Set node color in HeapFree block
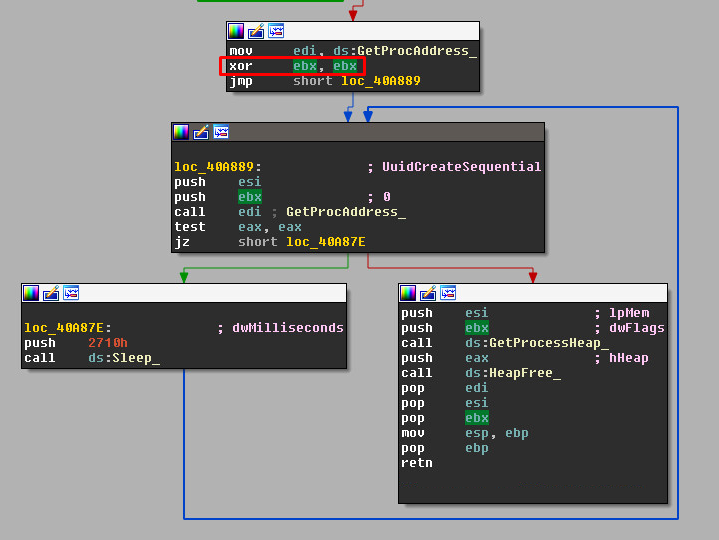The image size is (719, 540). click(x=408, y=293)
